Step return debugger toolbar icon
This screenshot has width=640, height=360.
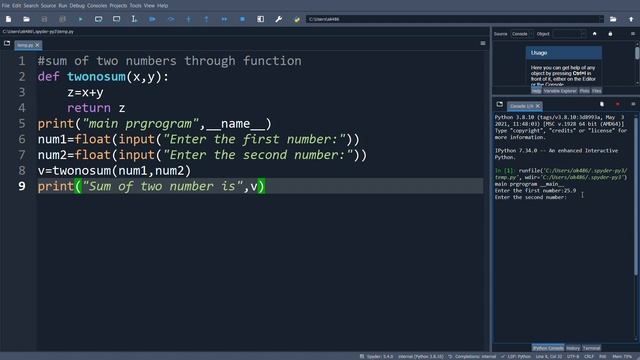pos(207,19)
